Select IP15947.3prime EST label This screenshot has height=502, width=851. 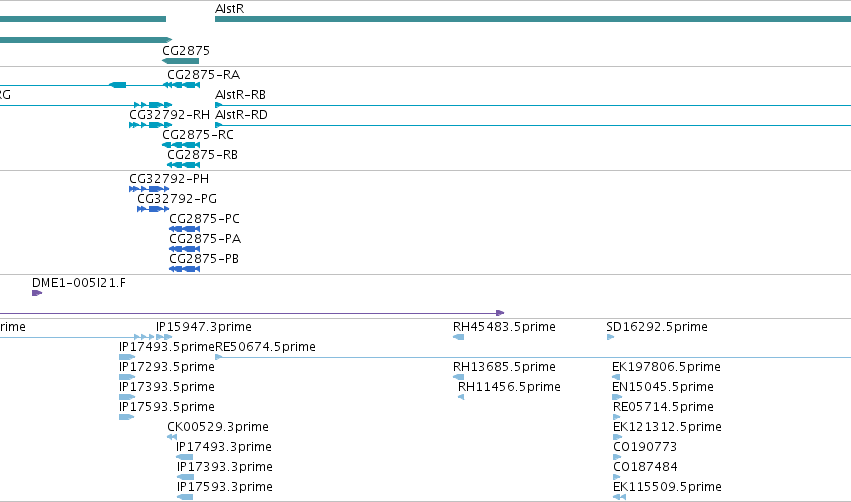pos(204,327)
